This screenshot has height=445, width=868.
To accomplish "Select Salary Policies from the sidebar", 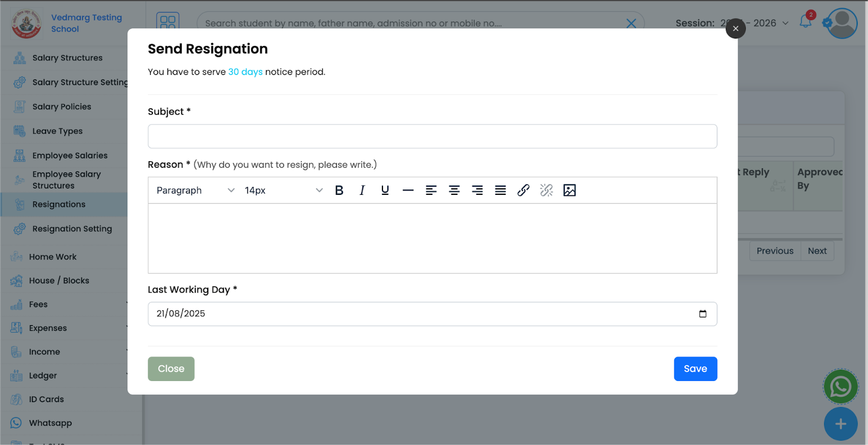I will point(61,107).
